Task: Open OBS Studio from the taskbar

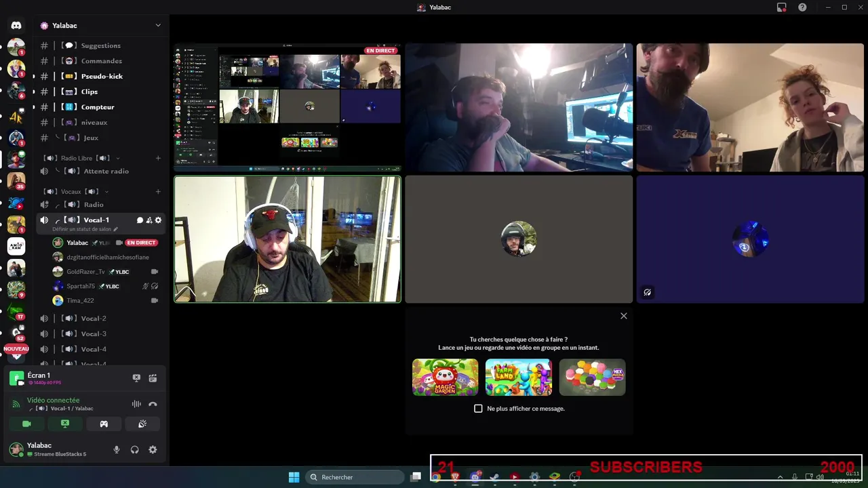Action: pos(574,477)
